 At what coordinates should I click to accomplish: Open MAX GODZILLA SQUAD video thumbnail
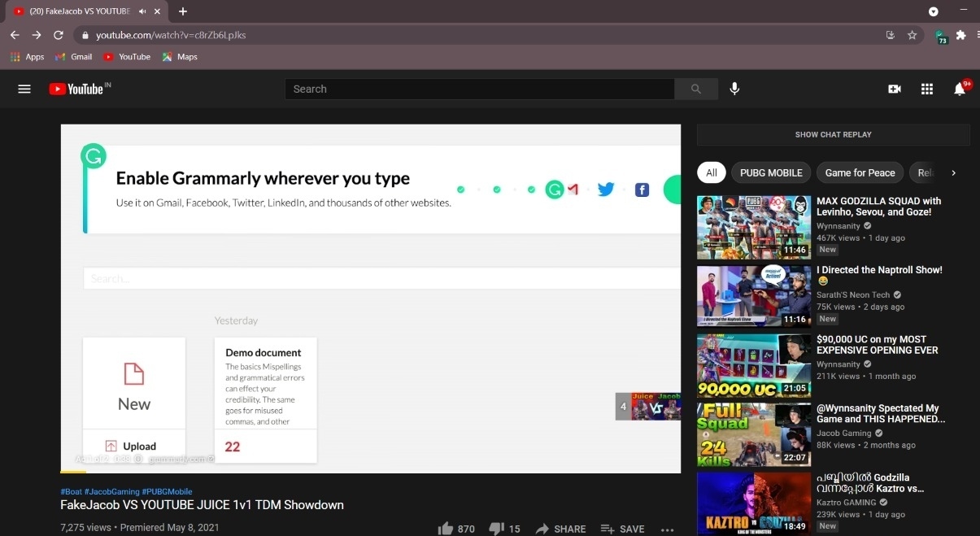point(754,227)
